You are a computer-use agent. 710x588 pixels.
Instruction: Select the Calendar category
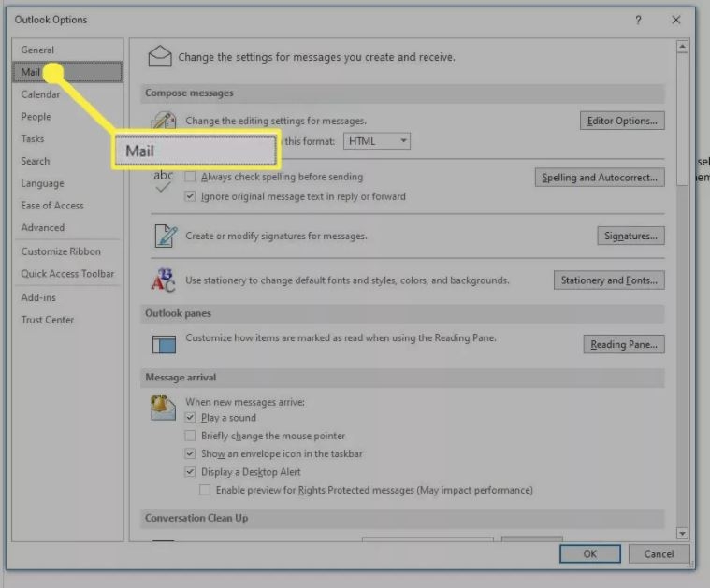pyautogui.click(x=67, y=94)
